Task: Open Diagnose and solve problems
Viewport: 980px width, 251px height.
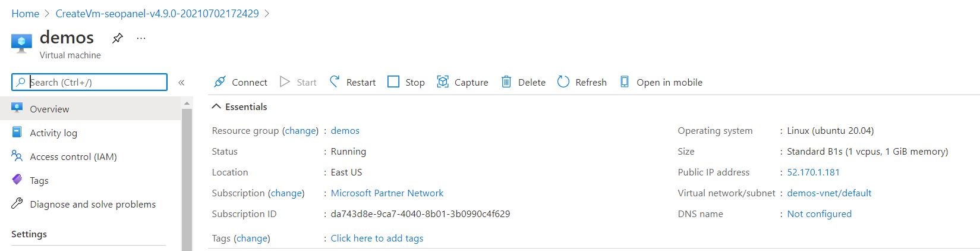Action: 93,205
